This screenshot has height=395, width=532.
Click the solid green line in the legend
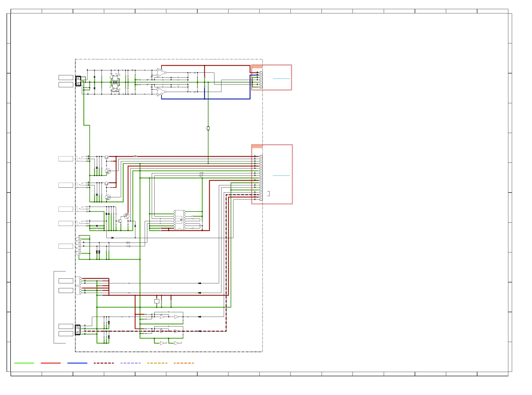point(24,363)
